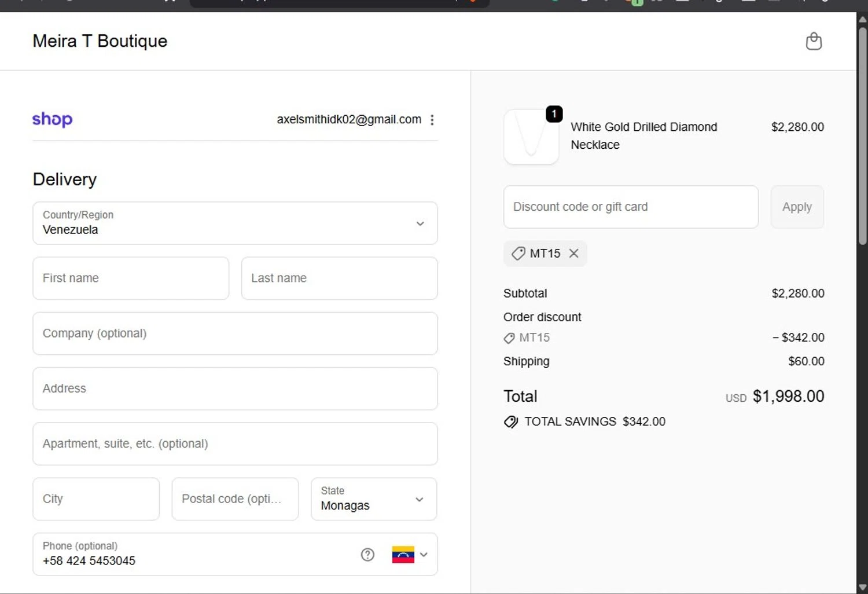Click the quantity badge on product thumbnail
The height and width of the screenshot is (594, 868).
(x=554, y=114)
